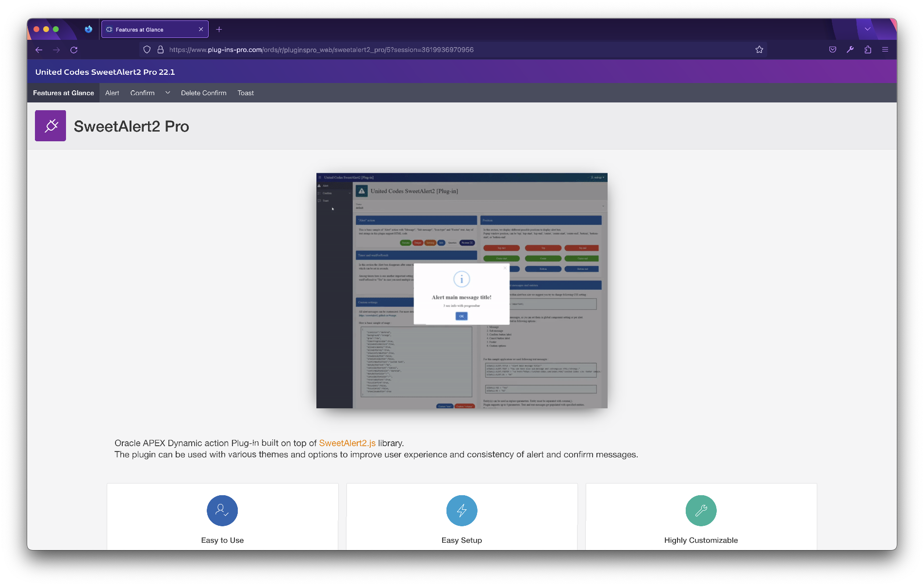Screen dimensions: 924x586
Task: Open a new browser tab
Action: coord(219,30)
